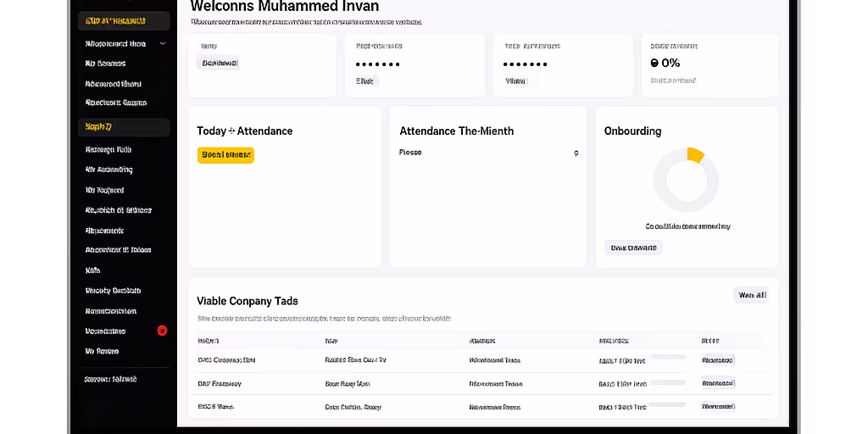Image resolution: width=868 pixels, height=434 pixels.
Task: Click the Today Attendance heading
Action: [x=245, y=131]
